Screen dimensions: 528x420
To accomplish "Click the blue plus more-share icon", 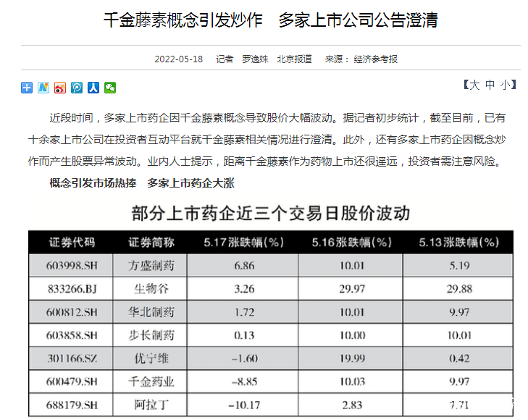I will pos(27,88).
